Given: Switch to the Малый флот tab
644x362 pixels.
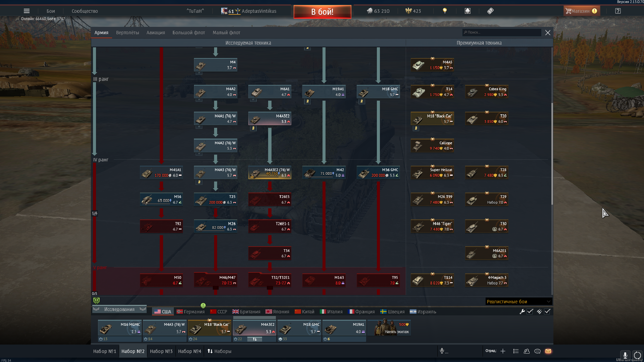Looking at the screenshot, I should [x=227, y=33].
